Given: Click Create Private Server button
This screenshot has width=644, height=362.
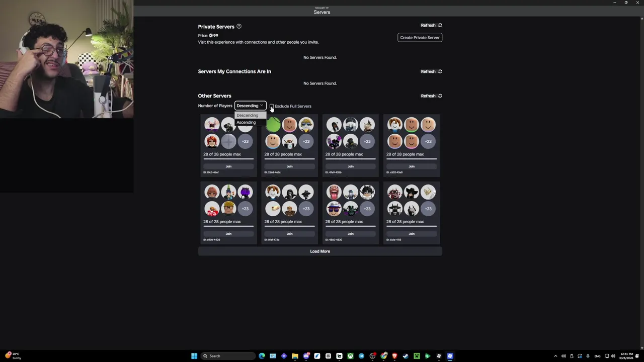Looking at the screenshot, I should [x=420, y=37].
